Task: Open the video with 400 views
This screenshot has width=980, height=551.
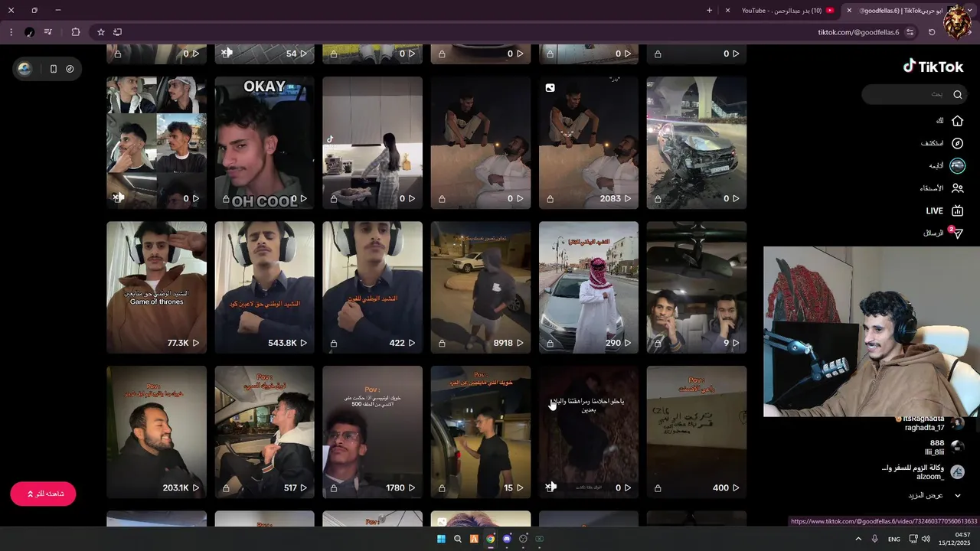Action: pyautogui.click(x=696, y=432)
